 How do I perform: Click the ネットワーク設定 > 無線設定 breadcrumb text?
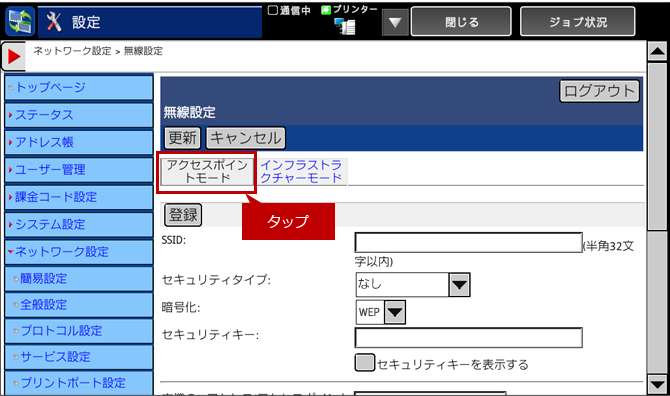pyautogui.click(x=98, y=51)
